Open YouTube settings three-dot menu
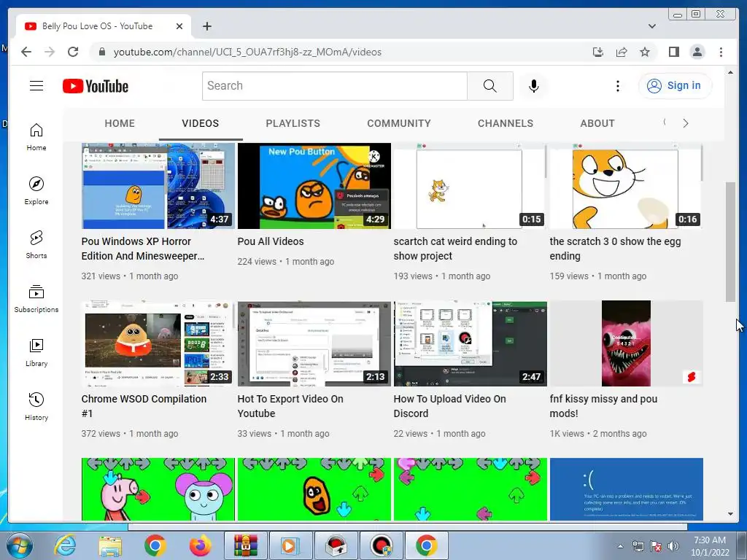Viewport: 747px width, 560px height. point(617,86)
